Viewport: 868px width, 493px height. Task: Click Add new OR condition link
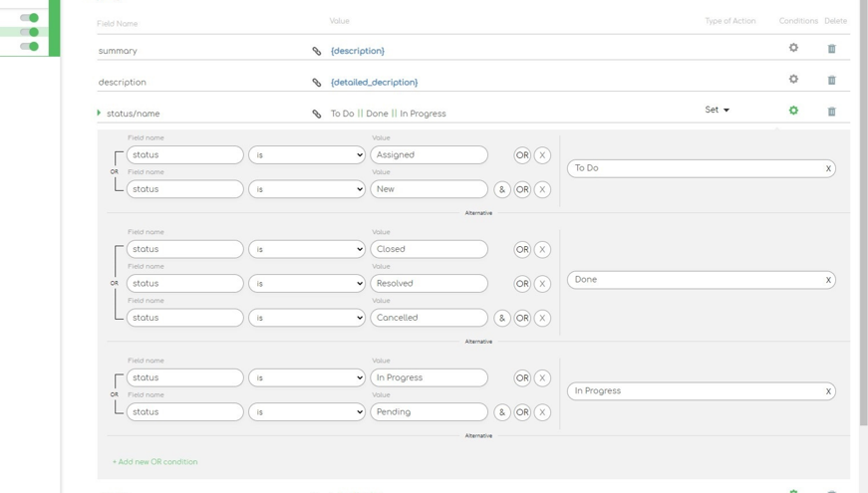coord(154,462)
